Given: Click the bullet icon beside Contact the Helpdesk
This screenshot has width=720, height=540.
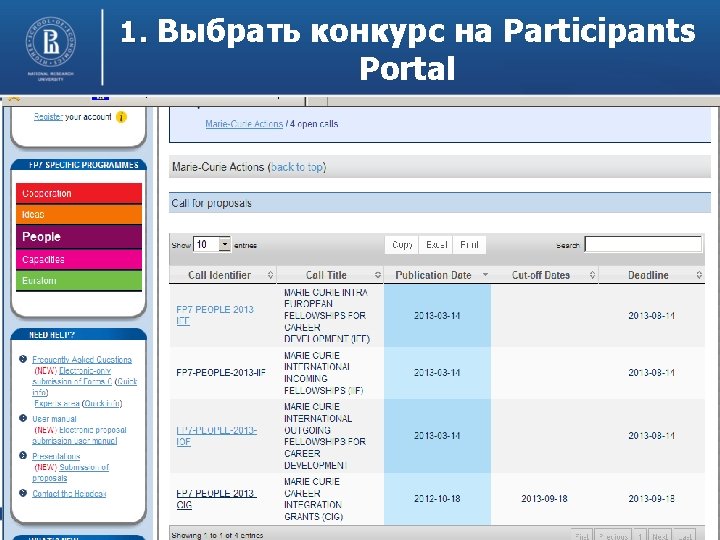Looking at the screenshot, I should 23,493.
